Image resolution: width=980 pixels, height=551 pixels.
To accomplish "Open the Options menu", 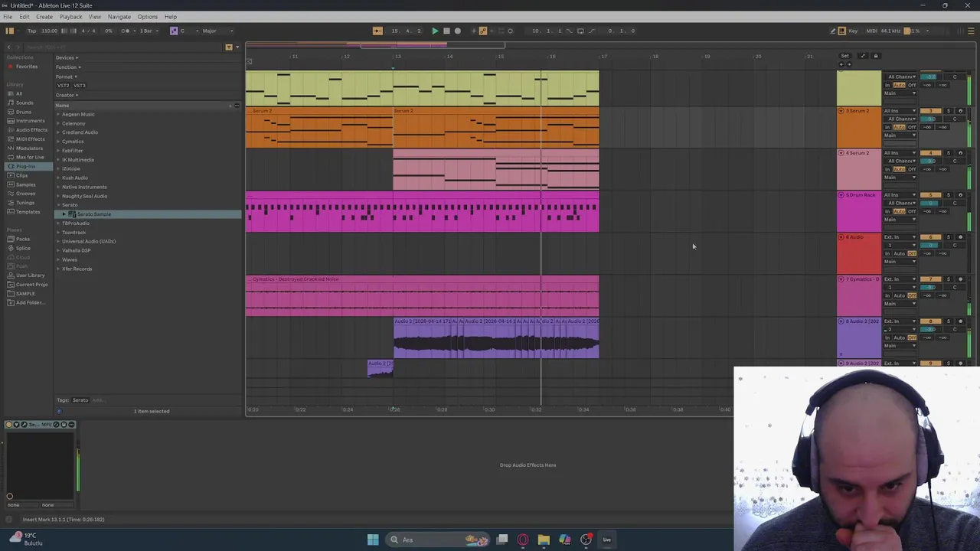I will point(147,17).
